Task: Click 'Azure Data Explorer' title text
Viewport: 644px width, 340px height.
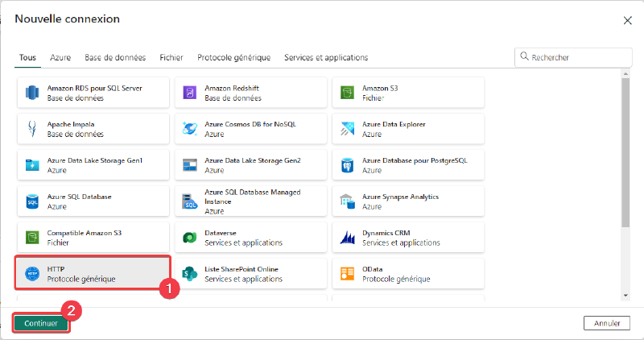Action: (394, 124)
